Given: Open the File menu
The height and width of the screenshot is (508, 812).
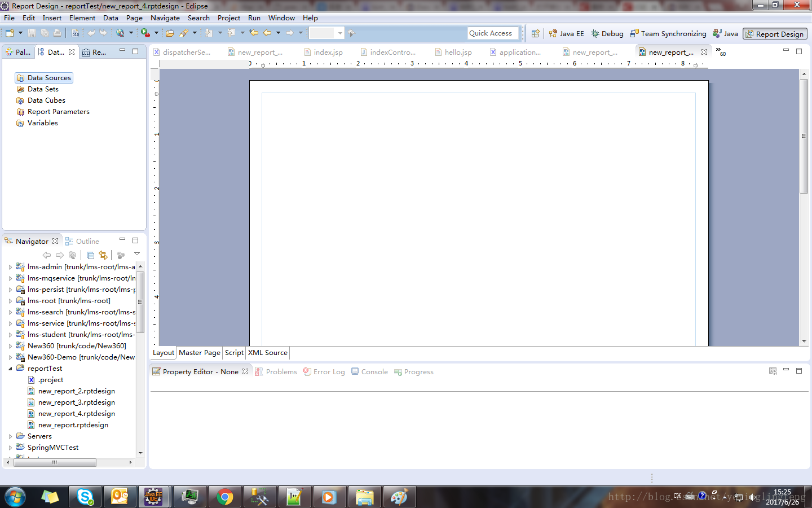Looking at the screenshot, I should (x=9, y=18).
